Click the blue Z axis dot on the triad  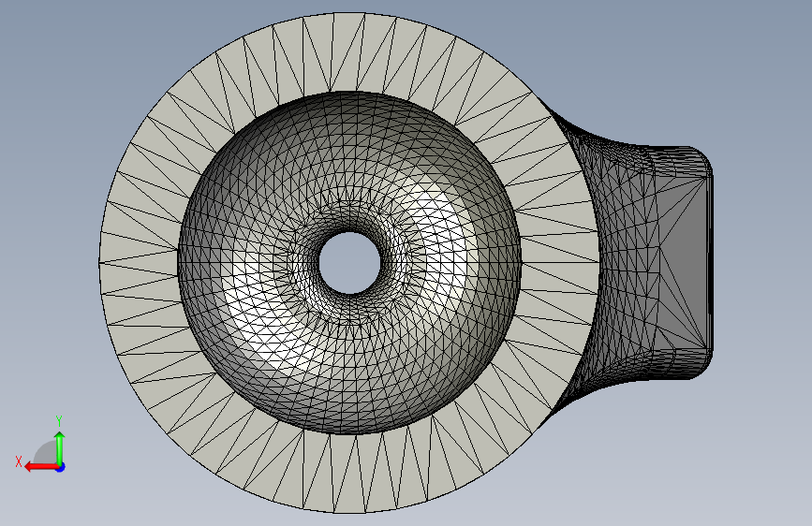[x=61, y=467]
